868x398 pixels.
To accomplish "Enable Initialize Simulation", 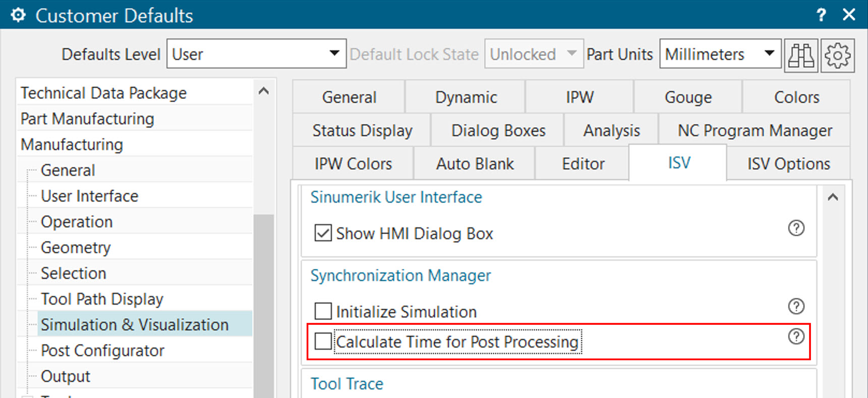I will 322,311.
